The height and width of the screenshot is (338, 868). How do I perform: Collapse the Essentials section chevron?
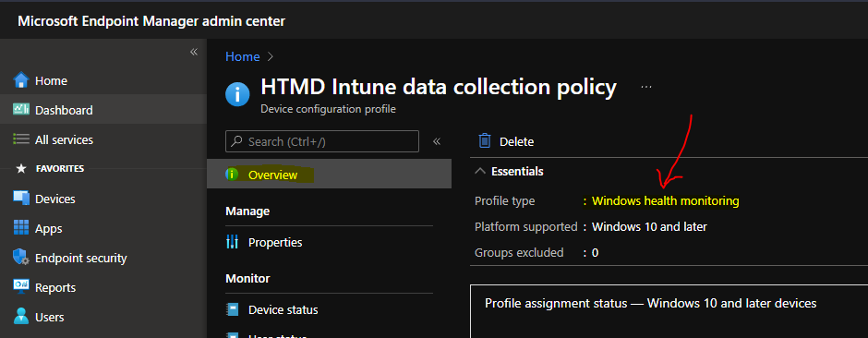pyautogui.click(x=480, y=172)
